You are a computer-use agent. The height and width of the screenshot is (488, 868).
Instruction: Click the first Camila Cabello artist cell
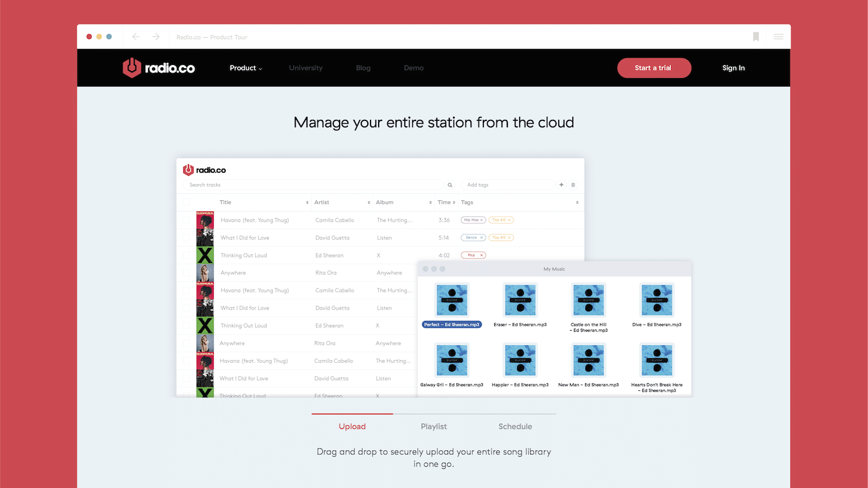tap(335, 220)
